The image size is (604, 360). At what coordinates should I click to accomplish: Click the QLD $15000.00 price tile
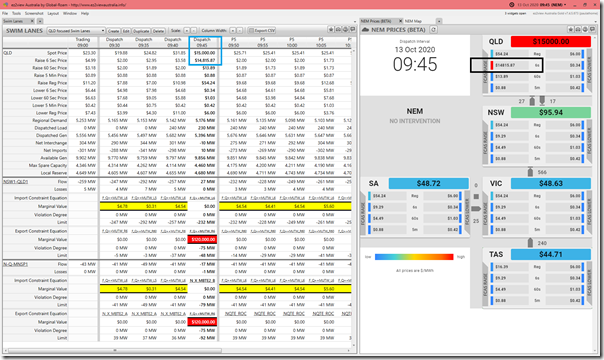pyautogui.click(x=550, y=42)
